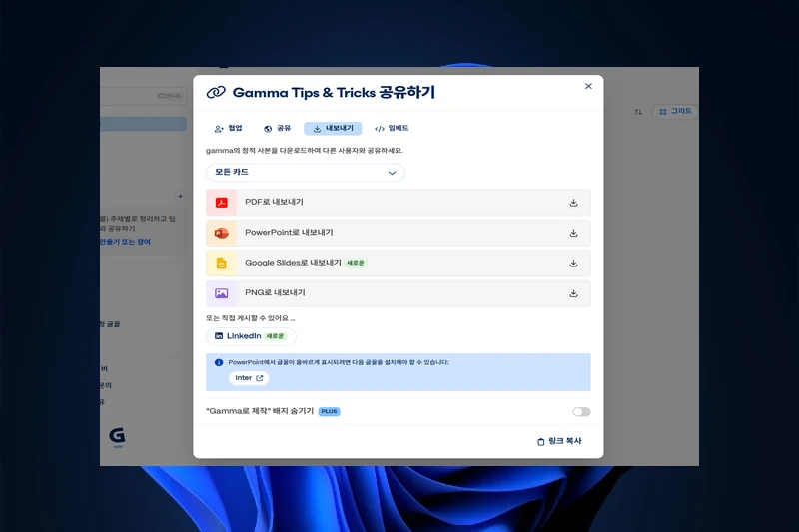The height and width of the screenshot is (532, 799).
Task: Click the PowerPoint app icon
Action: tap(221, 233)
